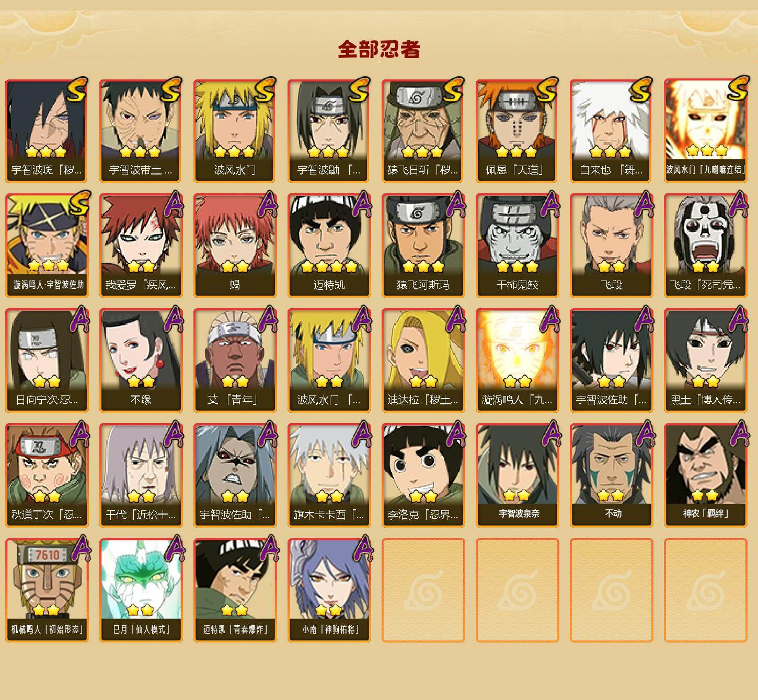Open the 干柿鬼鲛 ninja card
758x700 pixels.
[517, 246]
